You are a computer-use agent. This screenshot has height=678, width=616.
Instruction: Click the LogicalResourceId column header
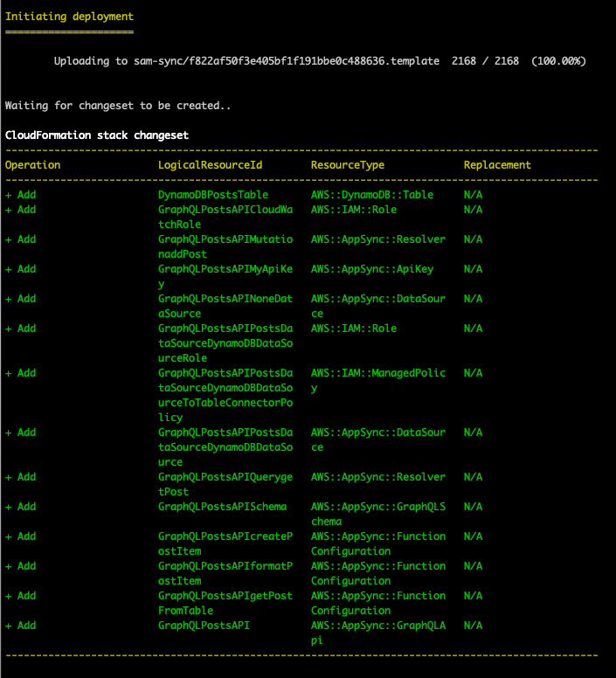point(210,165)
